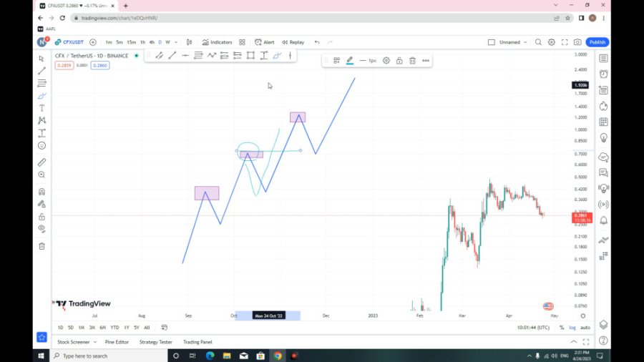The width and height of the screenshot is (644, 362).
Task: Delete the selected drawing via floating toolbar
Action: coord(412,61)
